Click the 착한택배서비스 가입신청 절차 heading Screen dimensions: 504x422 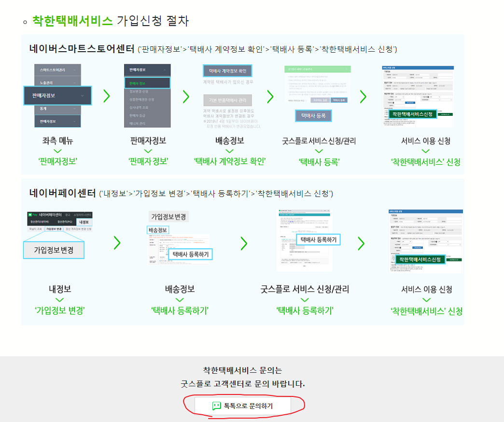click(111, 21)
